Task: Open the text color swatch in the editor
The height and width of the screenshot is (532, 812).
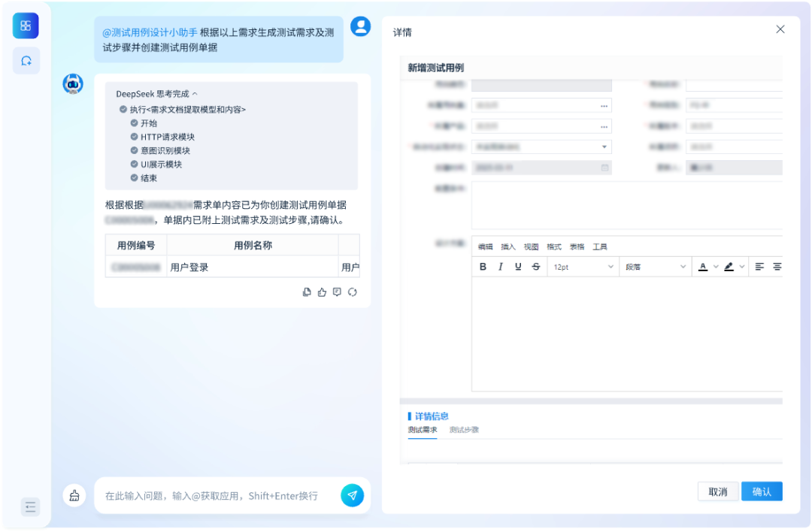Action: pos(701,266)
